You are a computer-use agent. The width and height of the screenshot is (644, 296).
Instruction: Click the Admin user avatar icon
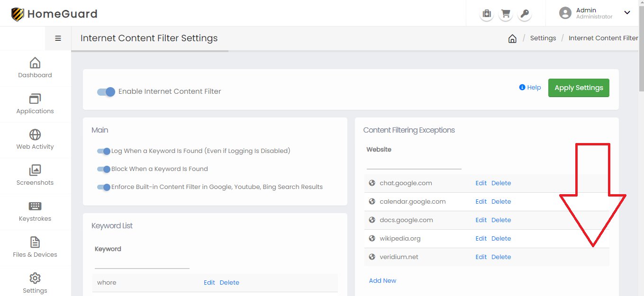(565, 13)
